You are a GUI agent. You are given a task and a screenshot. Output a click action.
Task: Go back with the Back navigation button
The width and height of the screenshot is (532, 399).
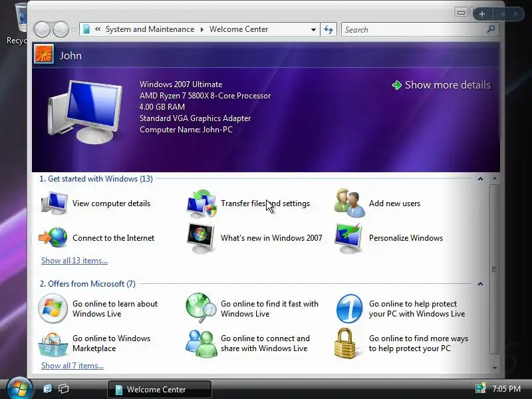click(x=42, y=29)
